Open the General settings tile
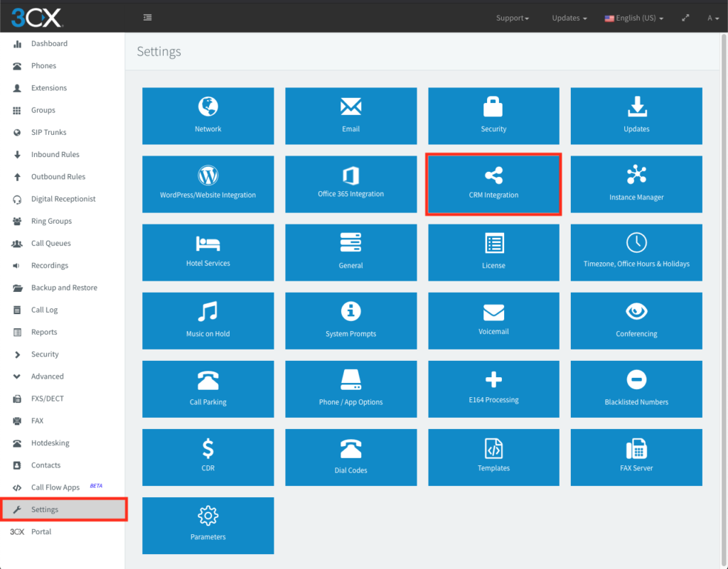 [x=351, y=253]
